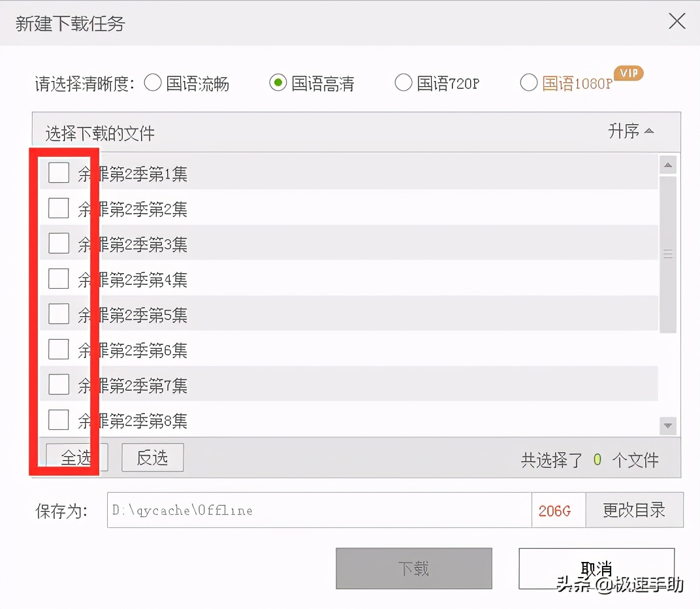This screenshot has width=700, height=609.
Task: Toggle the checkbox for 余罪第2季第6集
Action: 58,349
